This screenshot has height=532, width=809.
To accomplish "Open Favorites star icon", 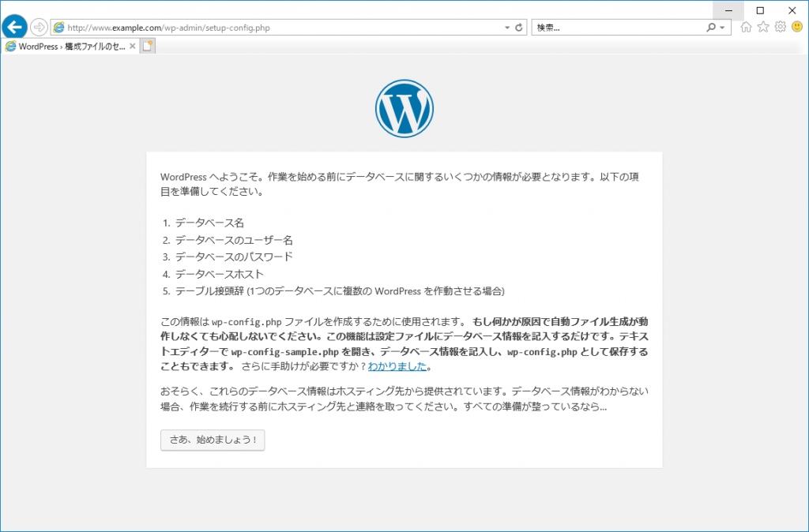I will pos(763,28).
